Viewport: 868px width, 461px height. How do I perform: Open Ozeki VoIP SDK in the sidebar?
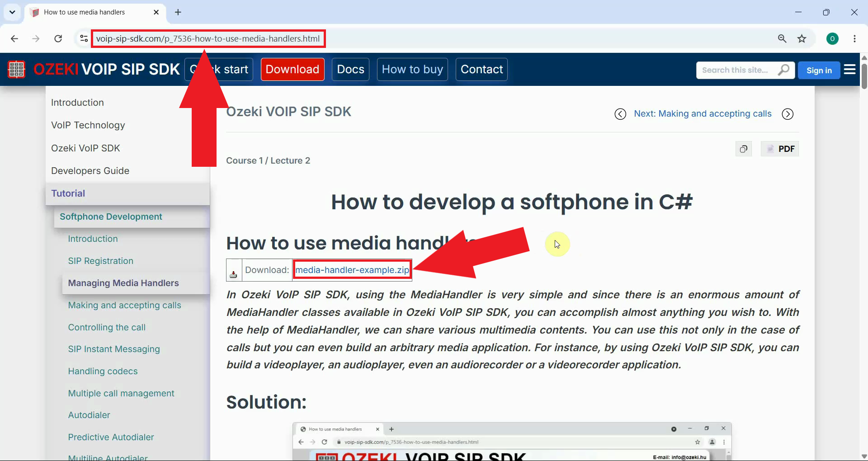click(x=85, y=148)
